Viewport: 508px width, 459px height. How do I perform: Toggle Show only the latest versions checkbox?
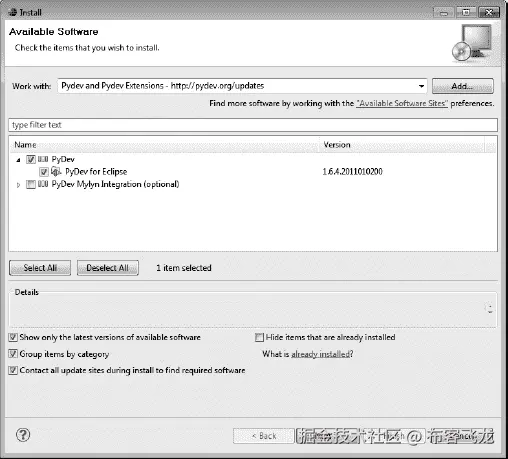tap(13, 337)
